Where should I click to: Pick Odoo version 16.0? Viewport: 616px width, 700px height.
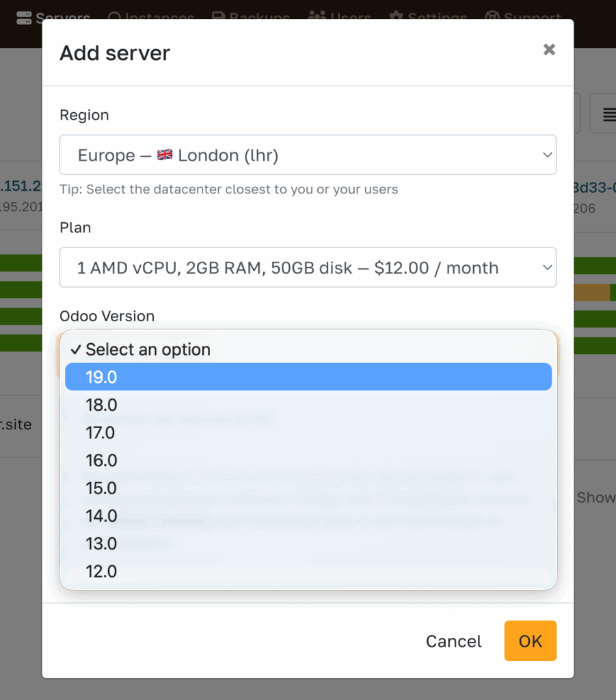(x=308, y=460)
